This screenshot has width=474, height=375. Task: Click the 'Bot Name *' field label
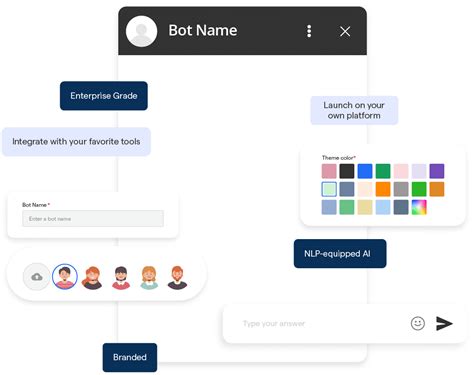36,205
